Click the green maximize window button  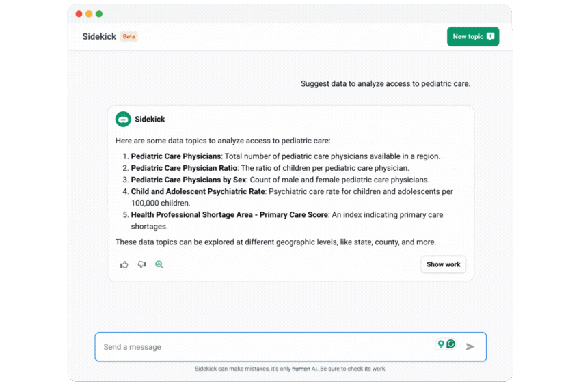99,14
